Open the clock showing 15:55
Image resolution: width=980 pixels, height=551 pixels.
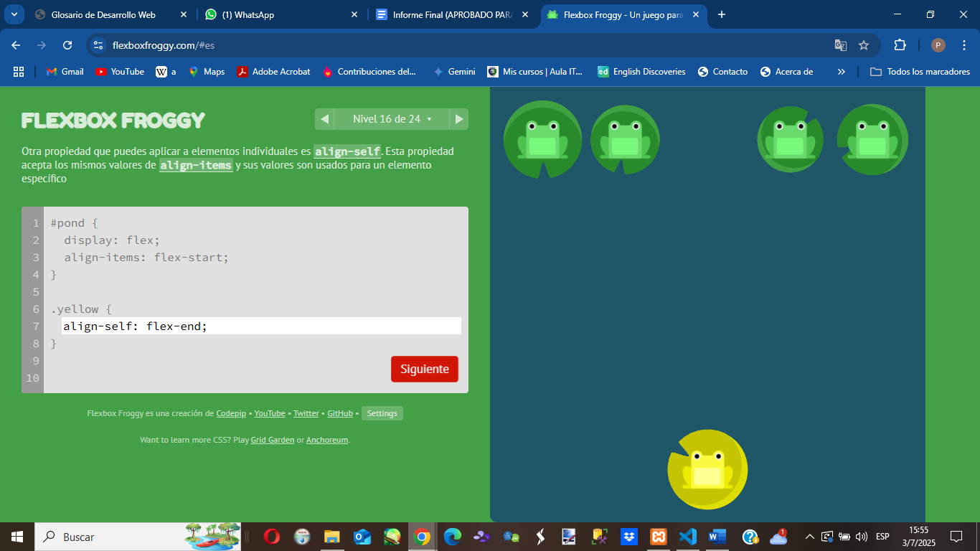tap(919, 537)
